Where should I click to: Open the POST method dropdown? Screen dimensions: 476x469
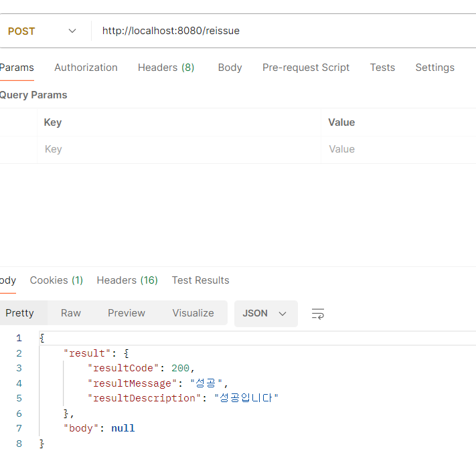tap(42, 31)
